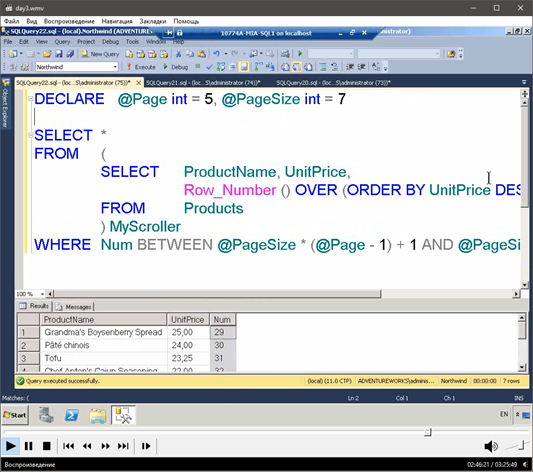Click the Cut scissors icon
533x472 pixels.
click(x=178, y=54)
